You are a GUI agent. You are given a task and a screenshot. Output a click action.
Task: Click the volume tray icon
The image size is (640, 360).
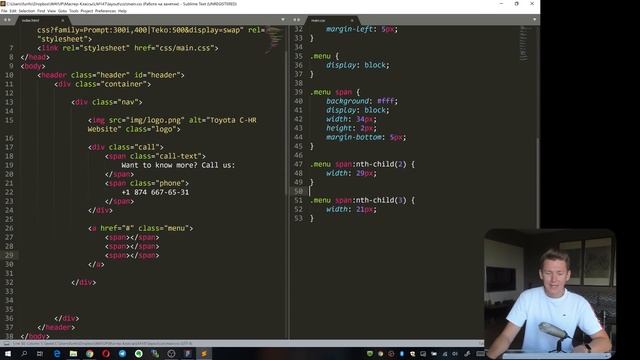(455, 354)
